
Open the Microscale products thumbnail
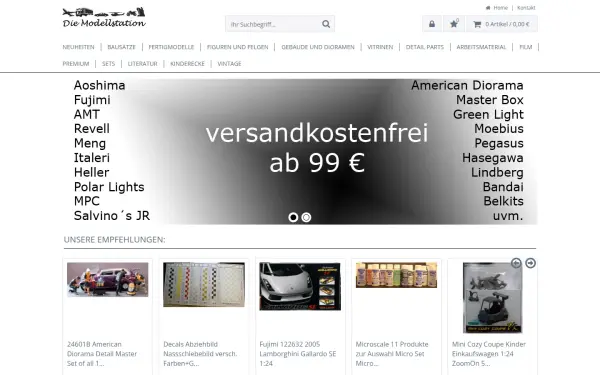pyautogui.click(x=396, y=275)
